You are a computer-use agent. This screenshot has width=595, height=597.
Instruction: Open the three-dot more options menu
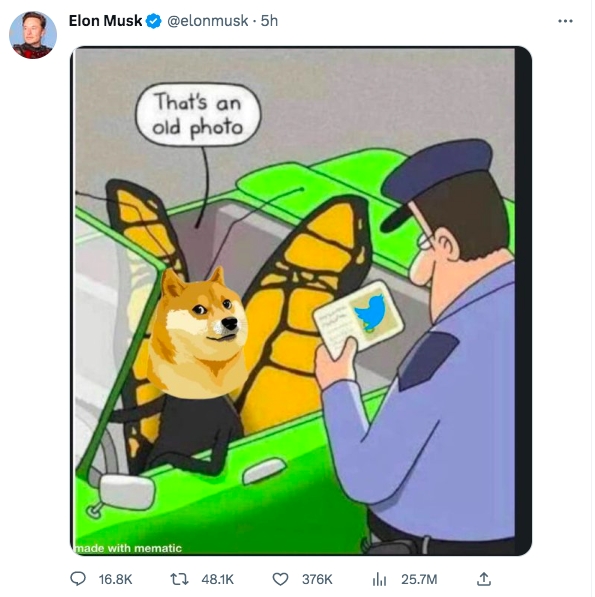coord(565,21)
